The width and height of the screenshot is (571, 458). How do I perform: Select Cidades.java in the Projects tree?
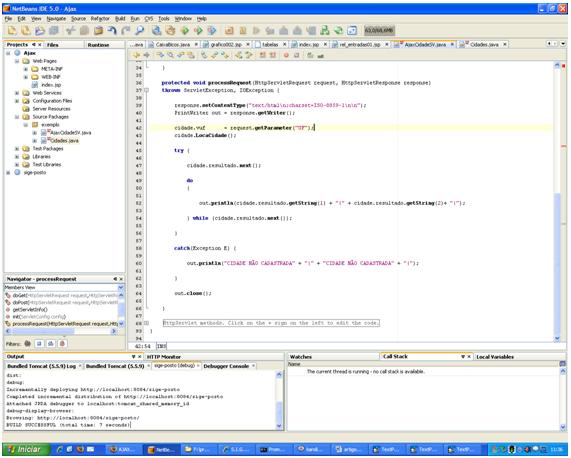tap(64, 141)
